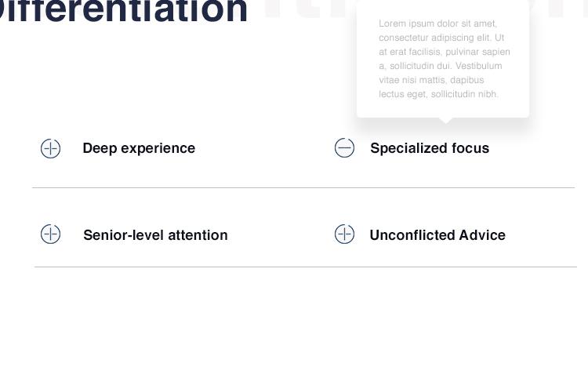This screenshot has width=588, height=392.
Task: Click the word "experience" in Deep experience
Action: tap(158, 148)
